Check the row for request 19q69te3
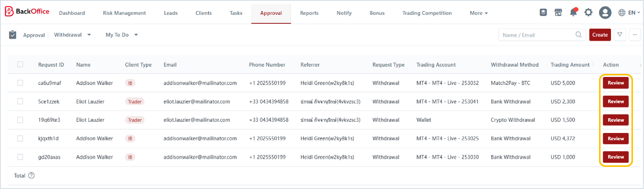This screenshot has height=189, width=644. click(20, 120)
